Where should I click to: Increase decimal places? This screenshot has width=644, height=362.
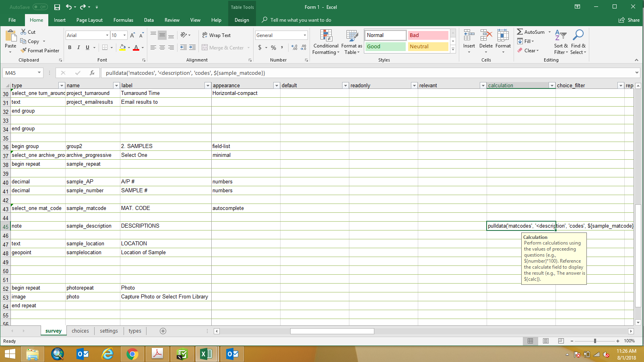pyautogui.click(x=295, y=47)
